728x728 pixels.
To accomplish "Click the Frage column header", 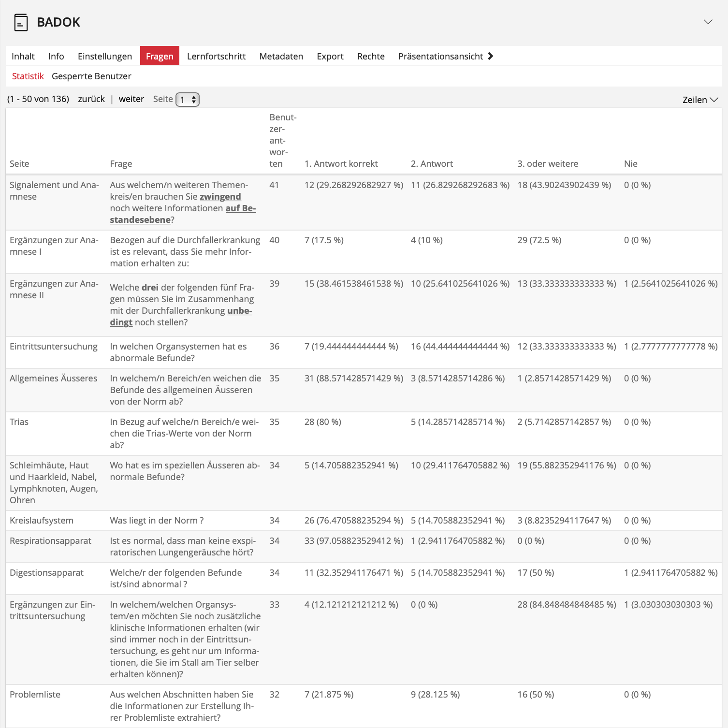I will click(121, 164).
